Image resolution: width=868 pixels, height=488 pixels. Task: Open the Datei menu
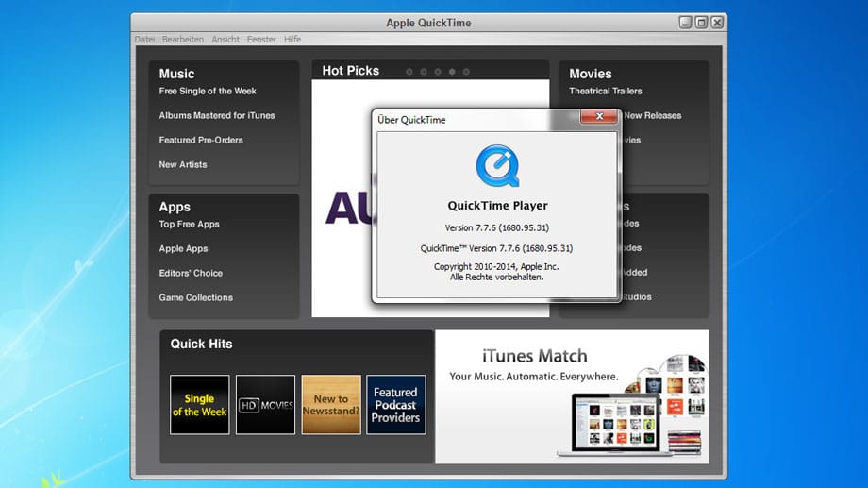point(144,40)
